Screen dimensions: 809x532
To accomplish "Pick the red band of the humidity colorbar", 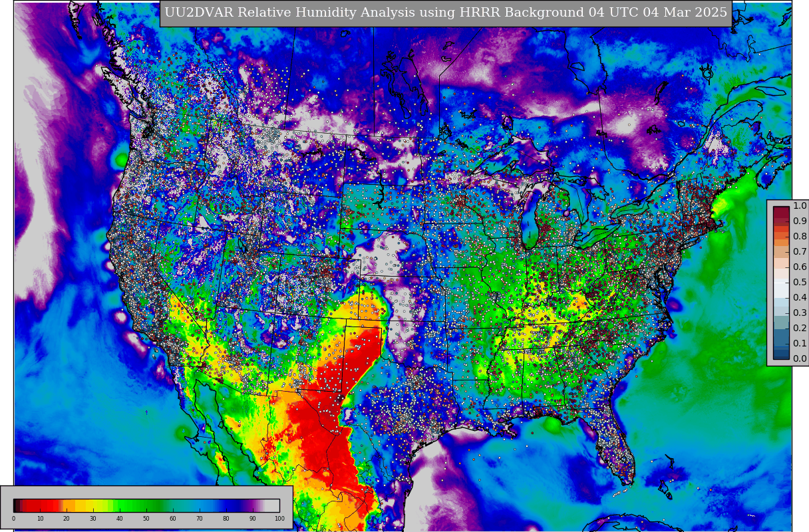I will pyautogui.click(x=41, y=505).
